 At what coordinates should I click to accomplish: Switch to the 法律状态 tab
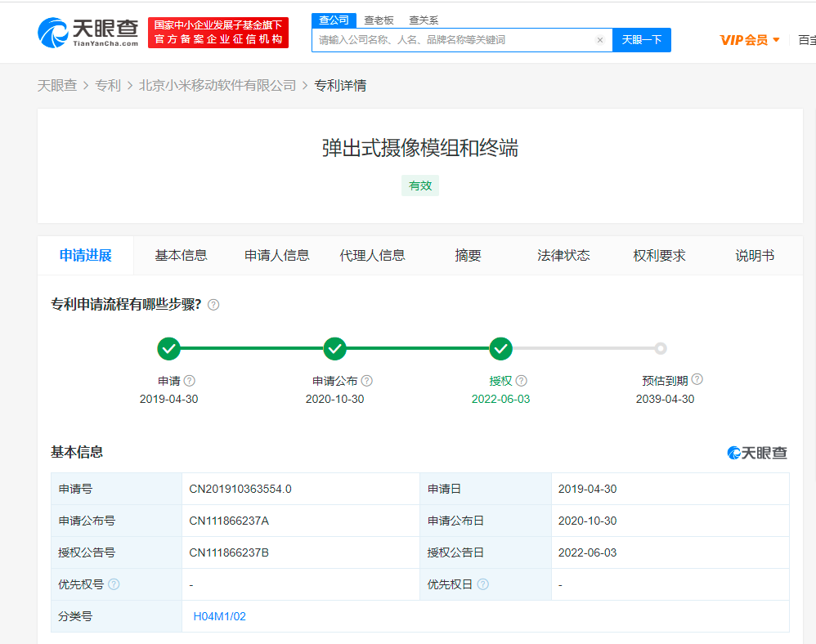click(x=563, y=255)
